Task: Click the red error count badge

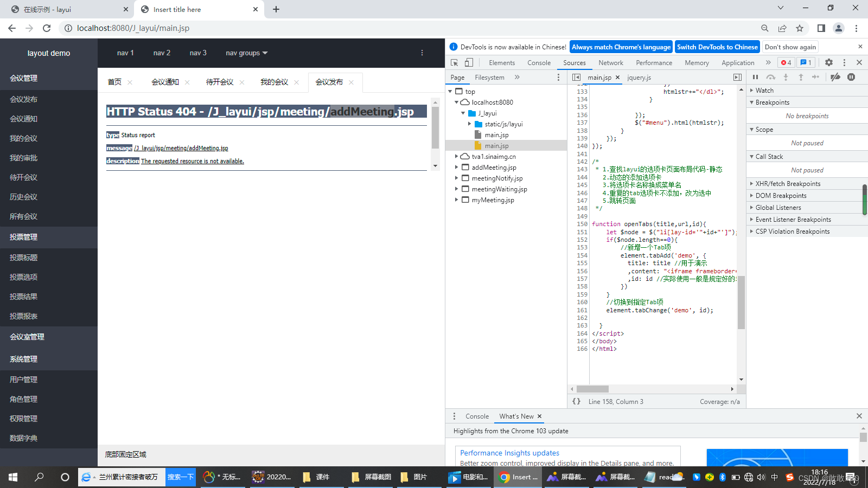Action: pyautogui.click(x=786, y=63)
